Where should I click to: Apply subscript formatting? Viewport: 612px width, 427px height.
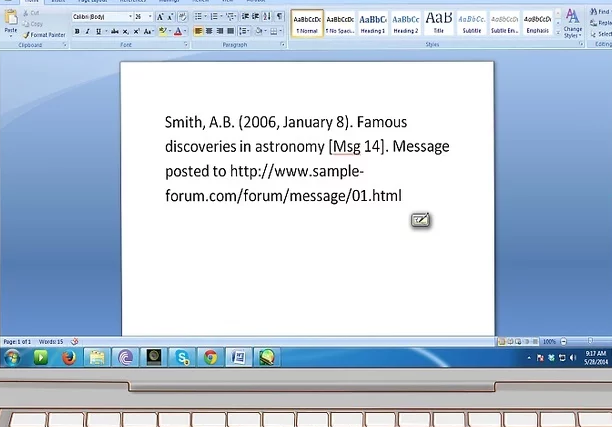click(125, 31)
